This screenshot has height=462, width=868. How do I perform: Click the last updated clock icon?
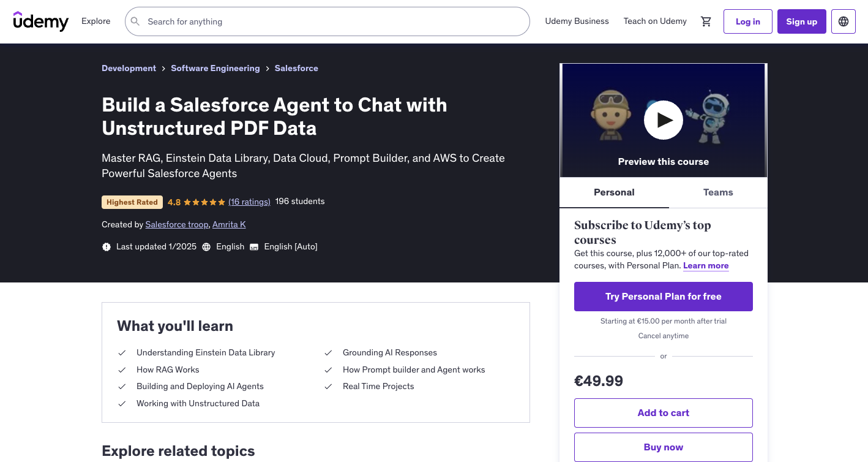(107, 246)
